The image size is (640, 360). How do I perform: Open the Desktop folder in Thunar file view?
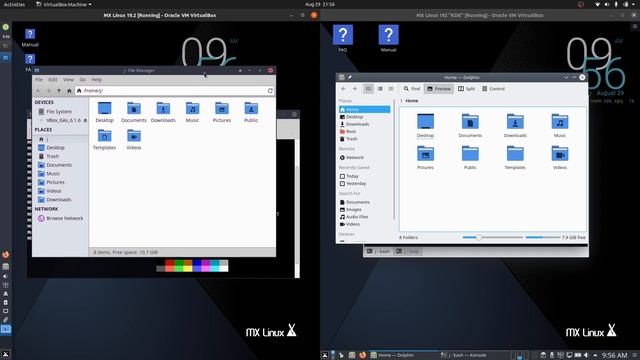point(104,112)
